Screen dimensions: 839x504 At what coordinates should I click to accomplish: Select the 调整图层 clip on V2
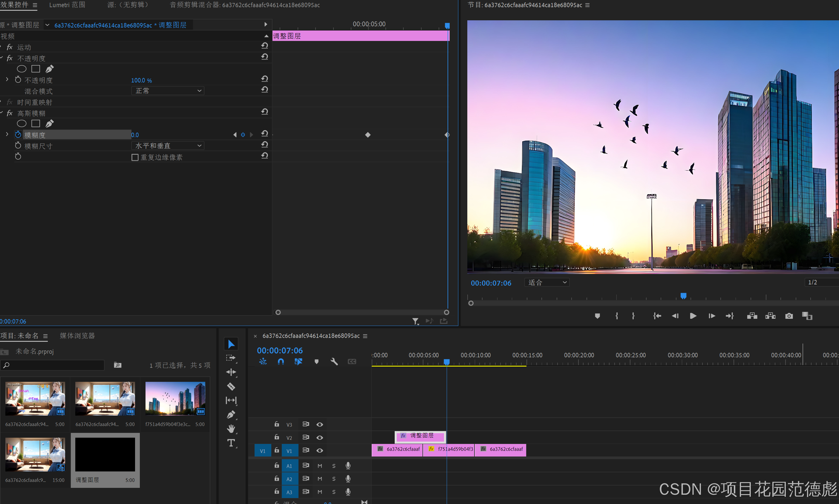[x=421, y=436]
